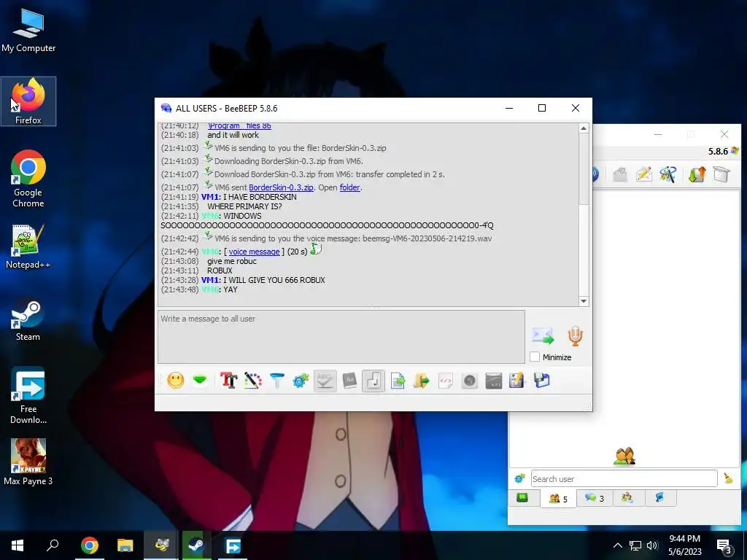This screenshot has height=560, width=747.
Task: Select the Free Download Manager desktop shortcut
Action: [x=28, y=395]
